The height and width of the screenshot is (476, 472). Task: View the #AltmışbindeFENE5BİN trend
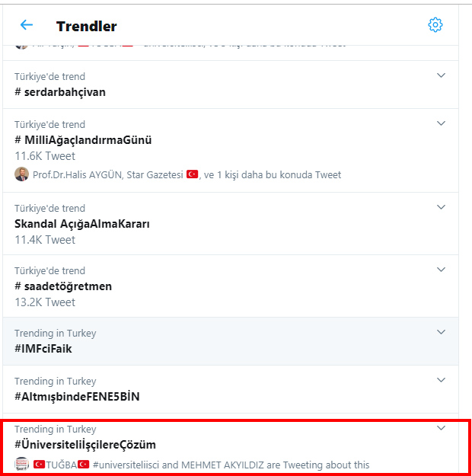[x=77, y=397]
